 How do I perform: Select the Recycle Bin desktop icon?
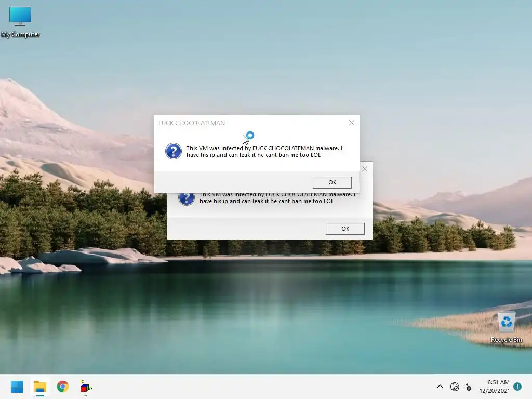506,328
